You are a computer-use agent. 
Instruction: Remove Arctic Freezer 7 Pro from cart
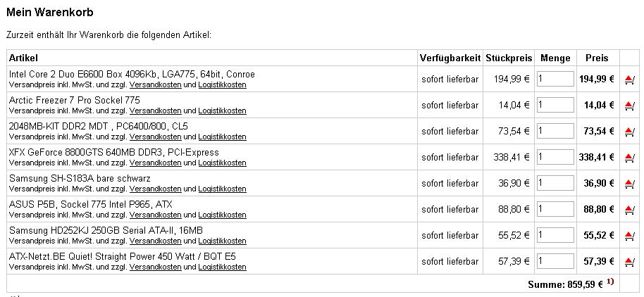(629, 106)
